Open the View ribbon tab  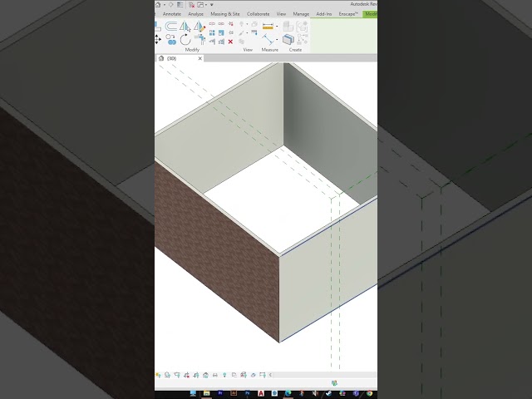(x=281, y=14)
